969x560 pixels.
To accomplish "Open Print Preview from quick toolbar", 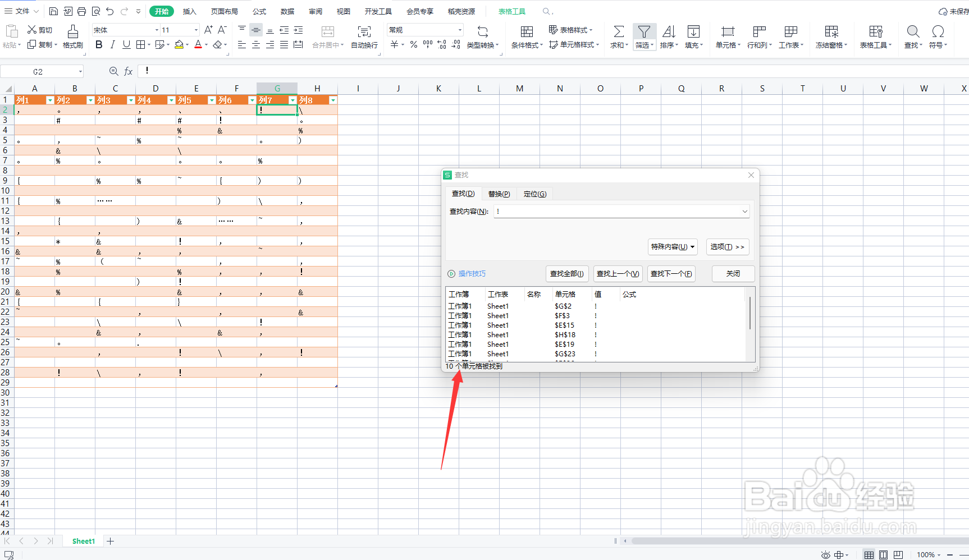I will click(96, 11).
